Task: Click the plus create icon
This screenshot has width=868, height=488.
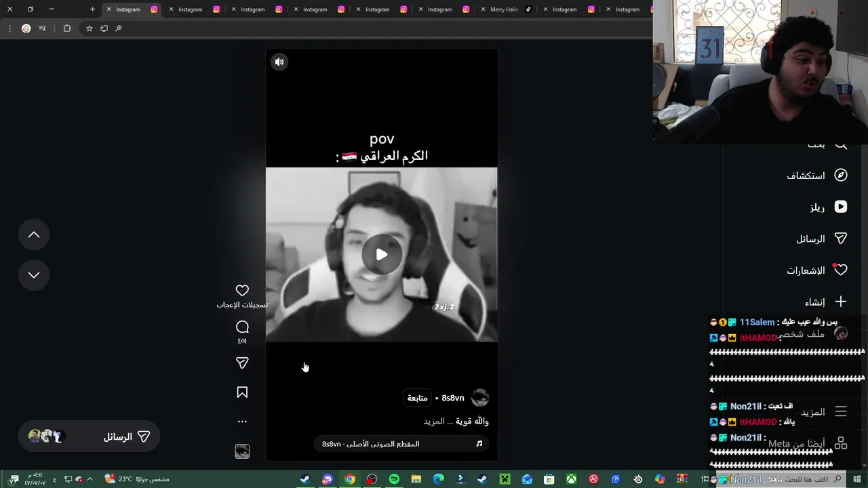Action: click(841, 302)
